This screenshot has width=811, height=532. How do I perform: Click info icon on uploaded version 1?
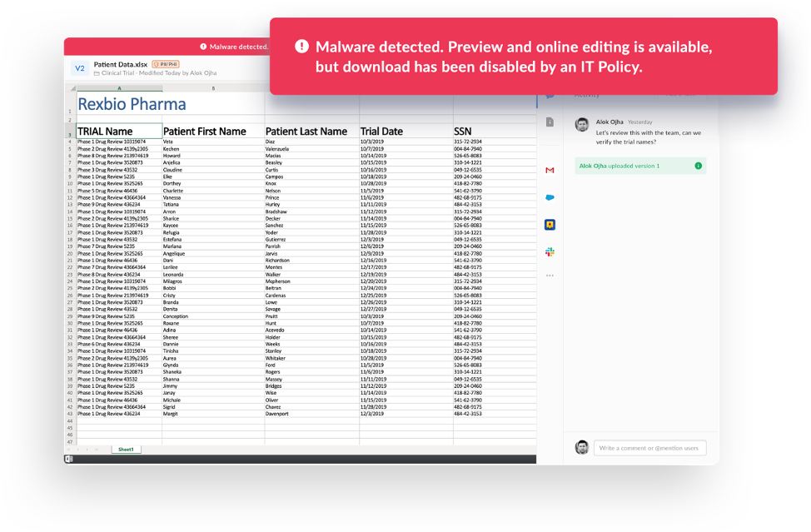point(699,166)
